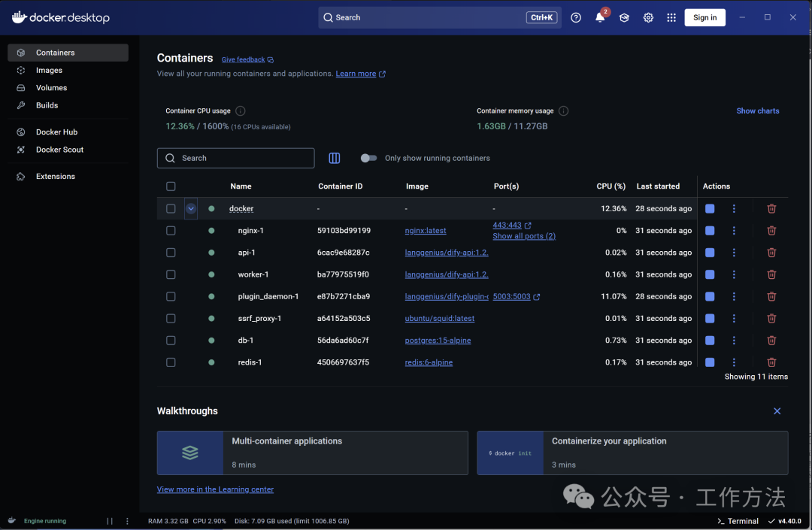The width and height of the screenshot is (812, 530).
Task: Open Containers in sidebar
Action: (68, 53)
